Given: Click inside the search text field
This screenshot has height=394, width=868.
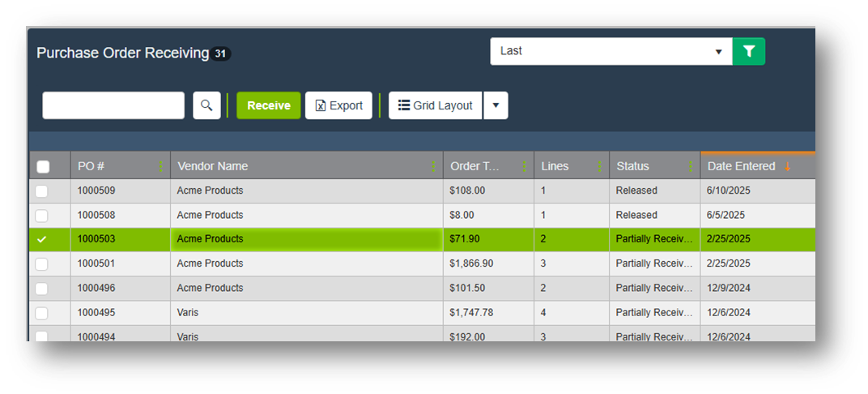Looking at the screenshot, I should pyautogui.click(x=113, y=105).
